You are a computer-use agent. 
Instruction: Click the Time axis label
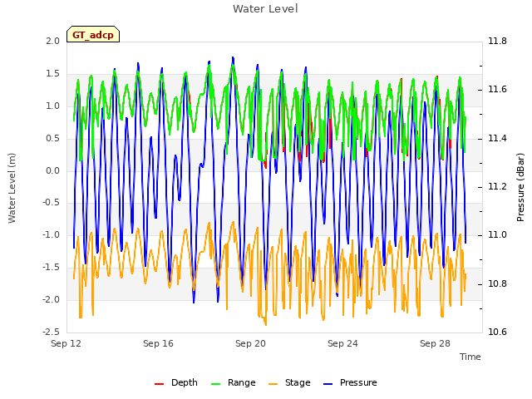tap(470, 357)
